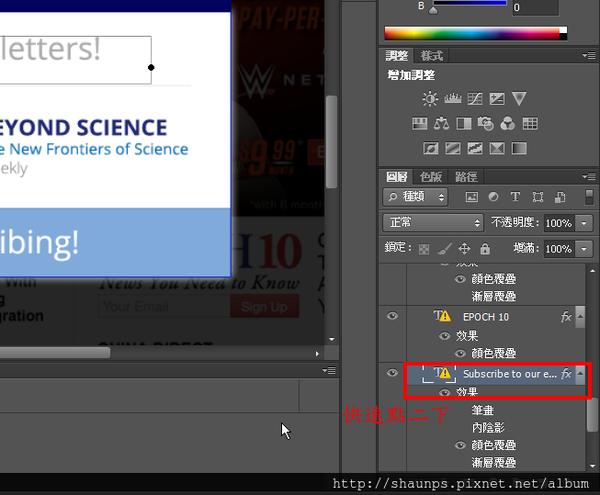Screen dimensions: 600x495
Task: Click the Levels adjustment icon
Action: coord(452,99)
